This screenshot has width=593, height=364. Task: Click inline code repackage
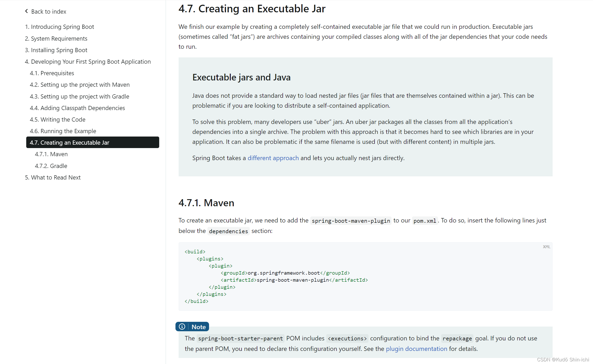[457, 339]
